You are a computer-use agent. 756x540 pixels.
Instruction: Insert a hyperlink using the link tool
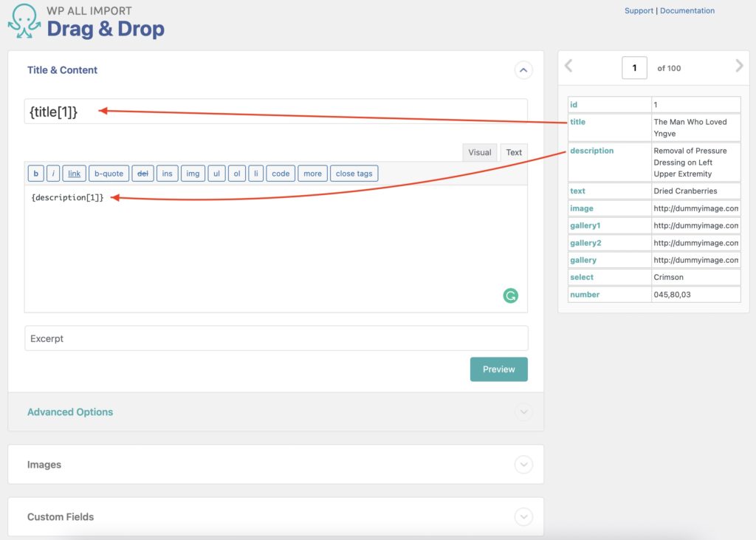coord(74,173)
